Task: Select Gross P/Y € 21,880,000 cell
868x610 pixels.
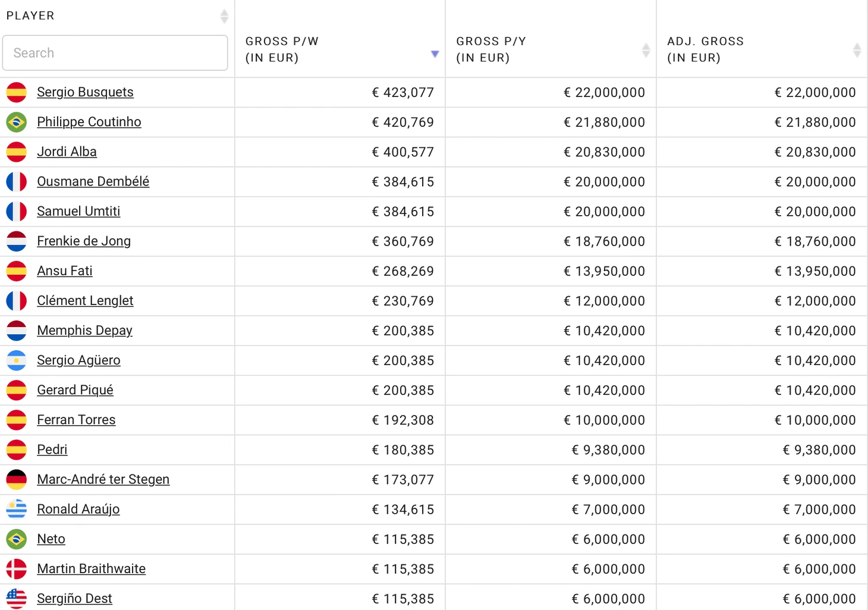Action: point(551,122)
